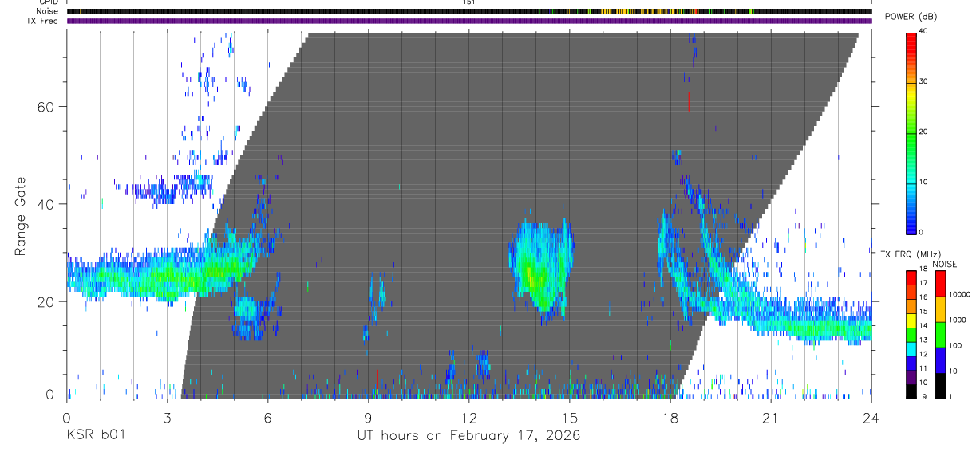Click the TX Freq row label at top

click(x=42, y=21)
